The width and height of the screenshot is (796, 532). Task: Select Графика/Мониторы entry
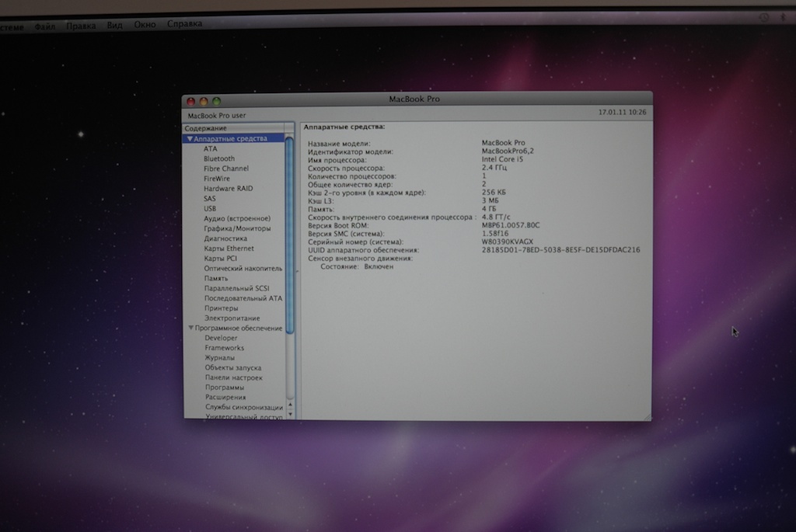tap(237, 228)
